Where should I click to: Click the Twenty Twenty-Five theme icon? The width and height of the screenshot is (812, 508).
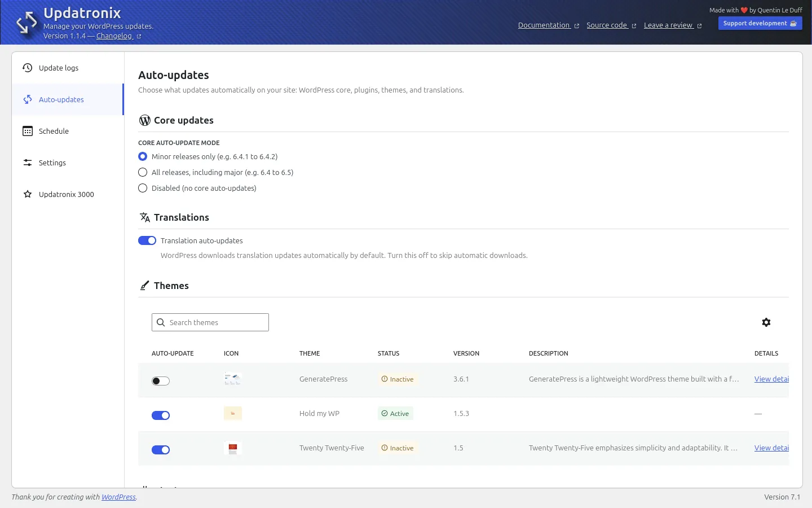pyautogui.click(x=233, y=448)
